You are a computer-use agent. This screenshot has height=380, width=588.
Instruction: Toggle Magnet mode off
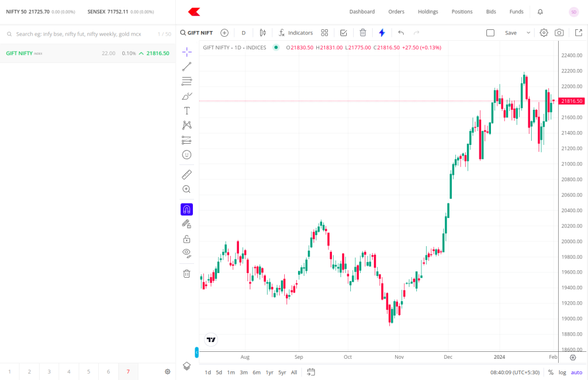point(187,209)
